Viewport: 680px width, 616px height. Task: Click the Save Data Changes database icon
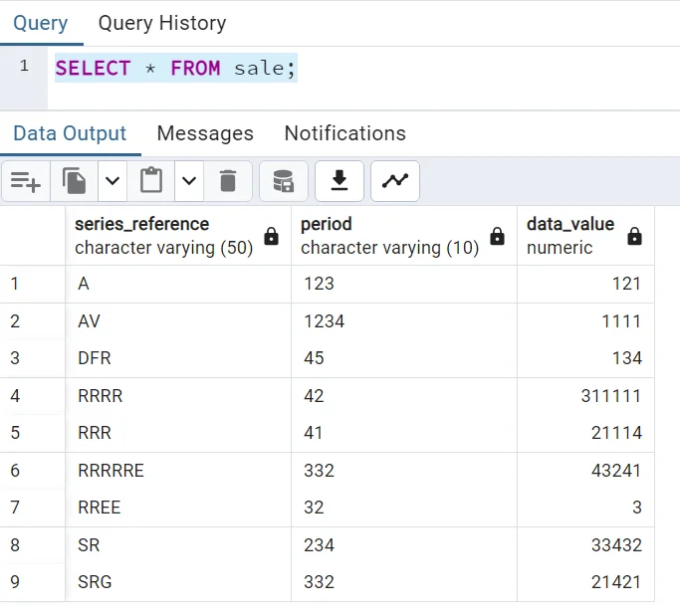284,181
